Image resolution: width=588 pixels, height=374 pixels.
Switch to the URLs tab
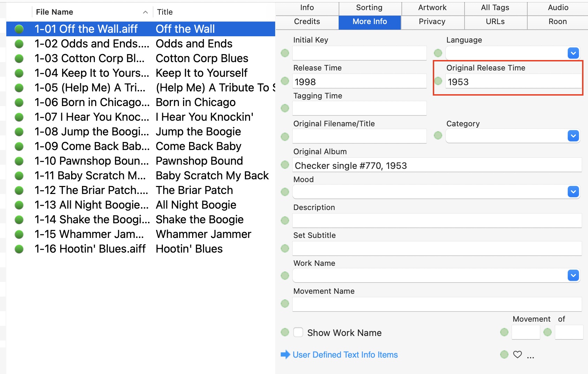495,22
